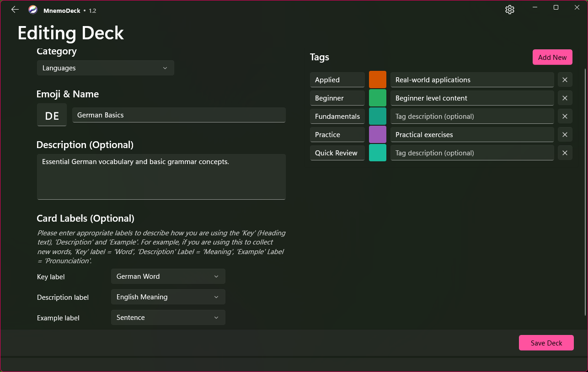Edit the Fundamentals tag description field
Screen dimensions: 588x372
(x=472, y=117)
